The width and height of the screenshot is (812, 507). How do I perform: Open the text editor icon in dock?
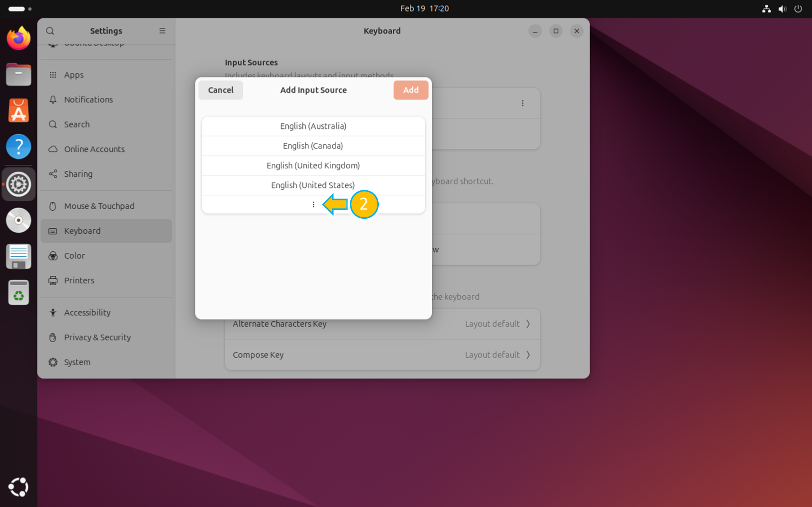pyautogui.click(x=18, y=257)
